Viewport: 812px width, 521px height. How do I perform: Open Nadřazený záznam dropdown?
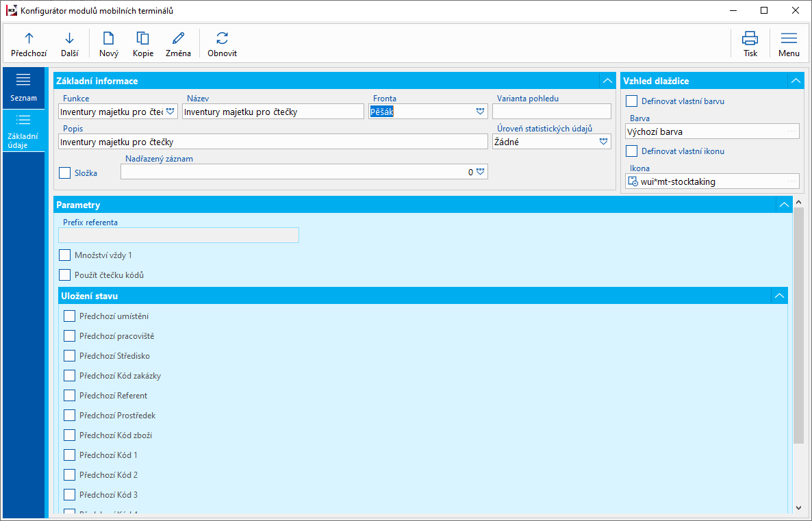pos(480,172)
